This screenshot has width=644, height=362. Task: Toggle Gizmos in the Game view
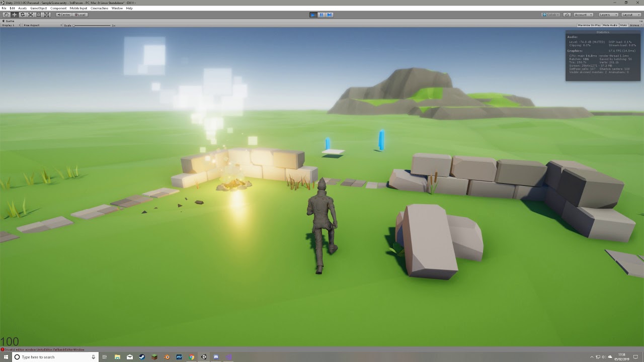[x=635, y=25]
